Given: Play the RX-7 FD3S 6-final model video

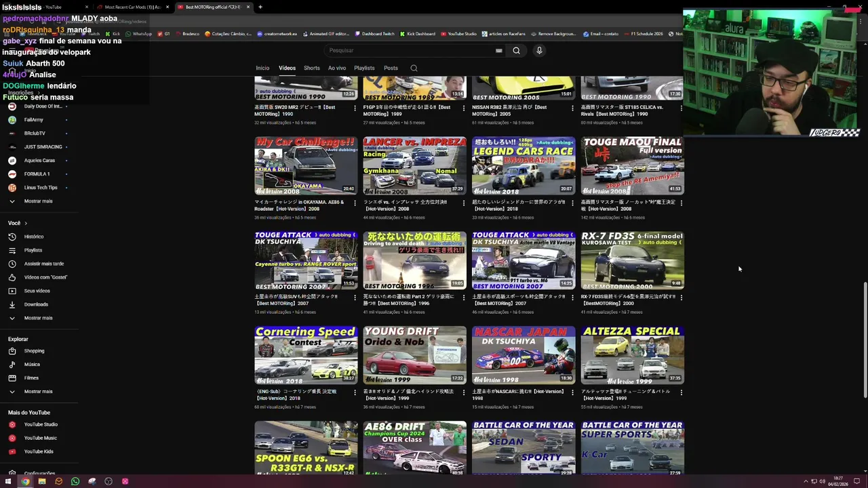Looking at the screenshot, I should tap(632, 260).
